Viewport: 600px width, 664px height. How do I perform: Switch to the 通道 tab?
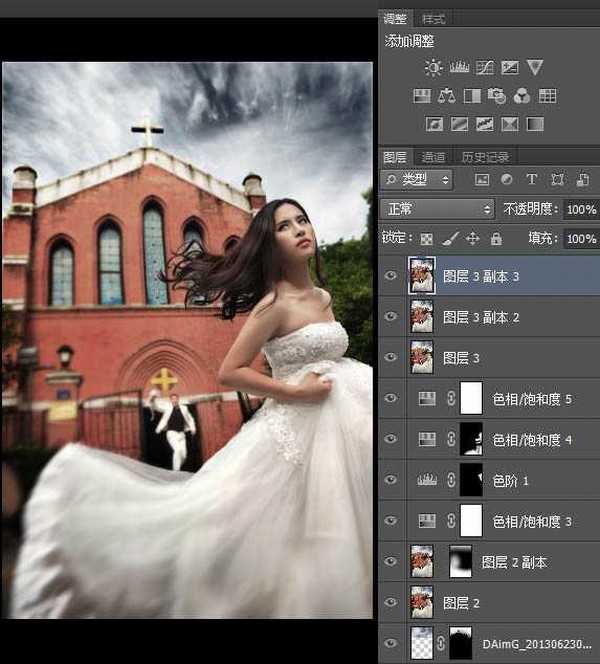click(x=433, y=157)
